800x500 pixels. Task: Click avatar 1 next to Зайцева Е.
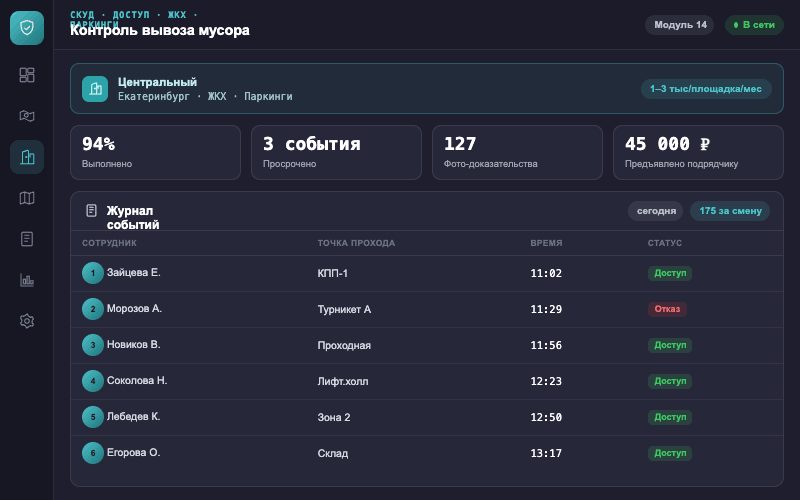[93, 273]
